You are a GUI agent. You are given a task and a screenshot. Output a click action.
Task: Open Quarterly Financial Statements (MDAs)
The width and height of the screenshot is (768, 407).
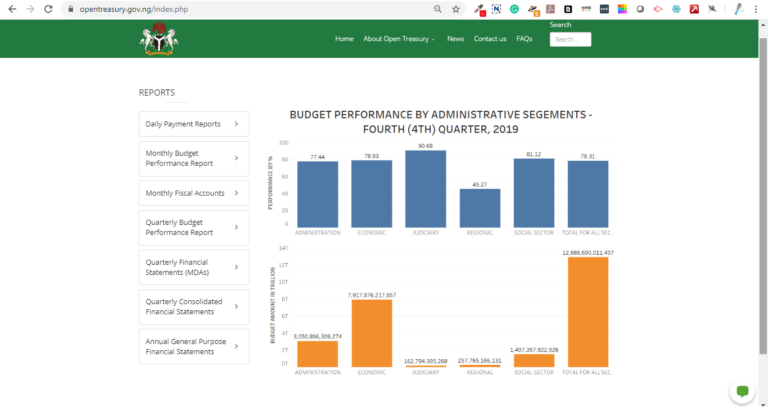(x=194, y=267)
